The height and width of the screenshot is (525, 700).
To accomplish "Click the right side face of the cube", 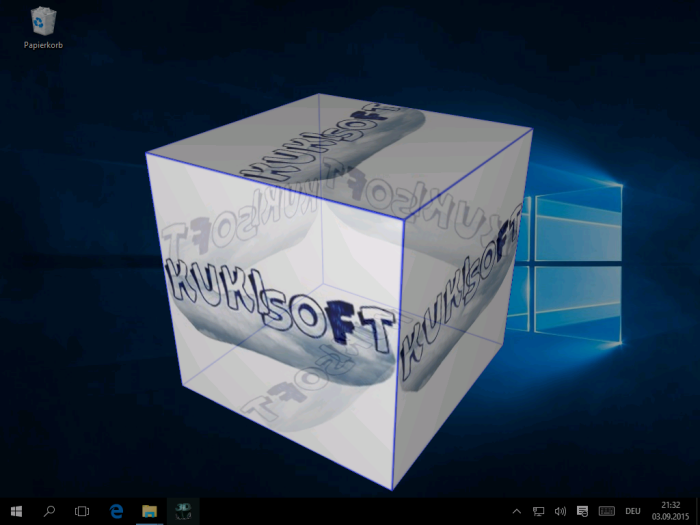I will [465, 300].
